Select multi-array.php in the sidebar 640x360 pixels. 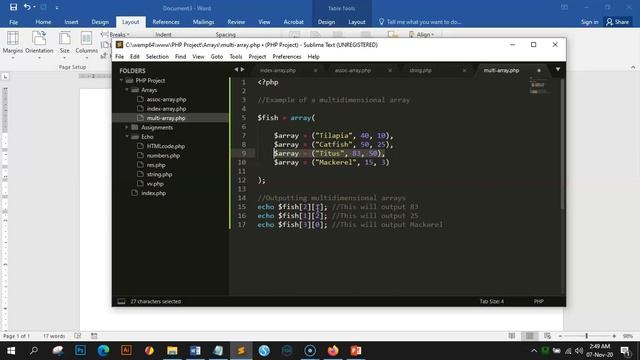click(x=166, y=118)
